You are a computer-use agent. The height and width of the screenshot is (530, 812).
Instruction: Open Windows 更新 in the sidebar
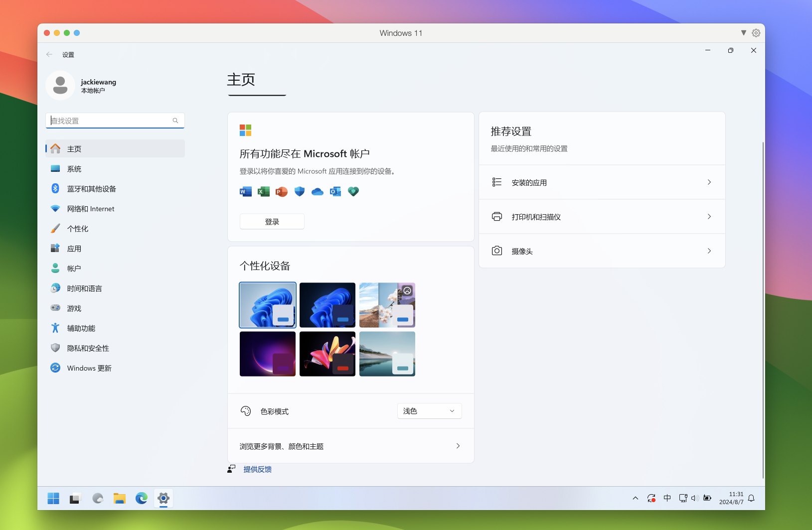coord(115,368)
